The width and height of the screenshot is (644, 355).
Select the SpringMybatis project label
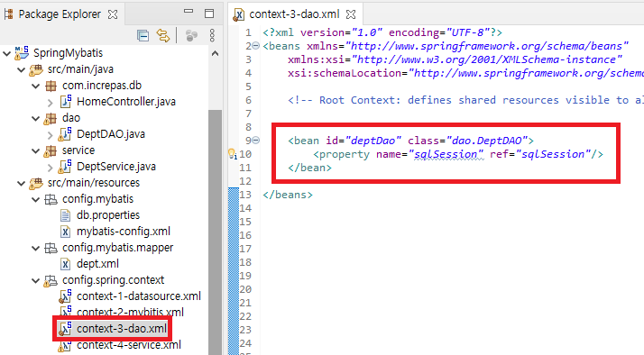click(69, 53)
